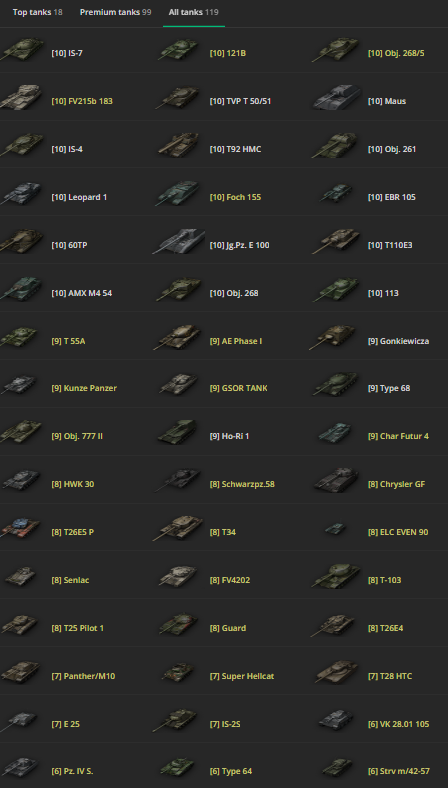
Task: Click the Chrysler GF tank image
Action: coord(336,480)
